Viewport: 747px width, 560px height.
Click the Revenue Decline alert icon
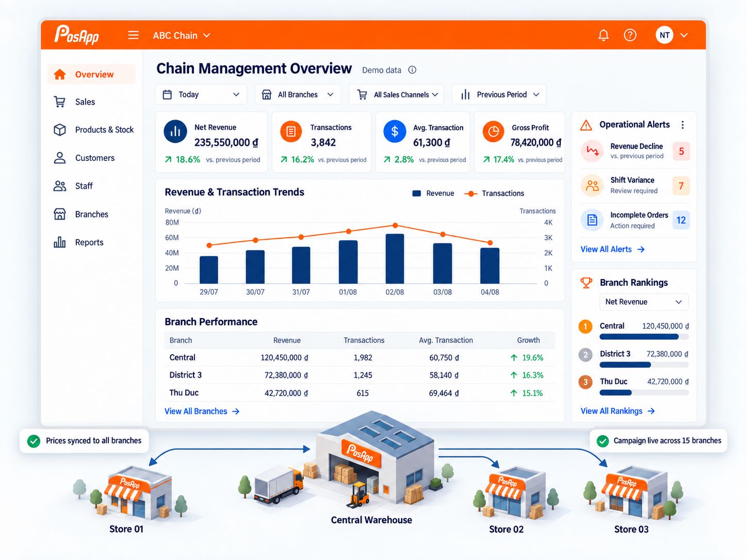point(592,151)
